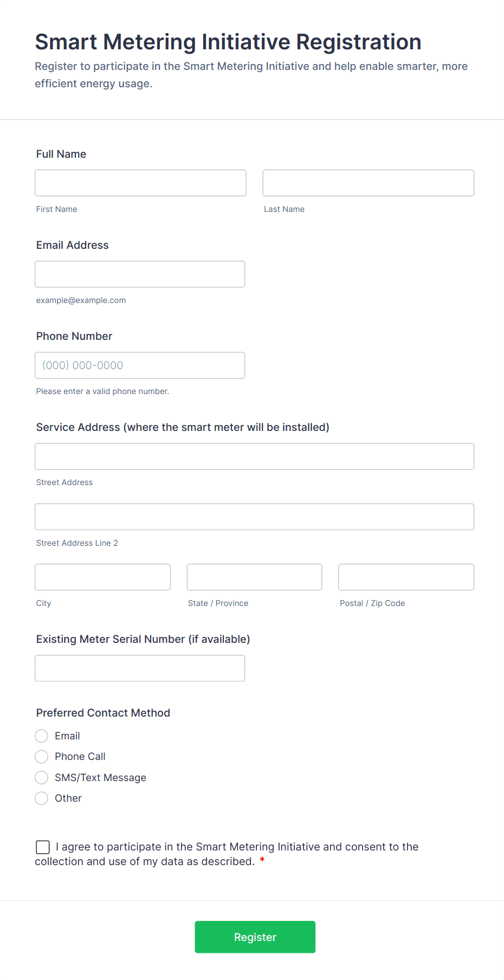Select the SMS/Text Message radio option
The height and width of the screenshot is (980, 504).
click(42, 777)
